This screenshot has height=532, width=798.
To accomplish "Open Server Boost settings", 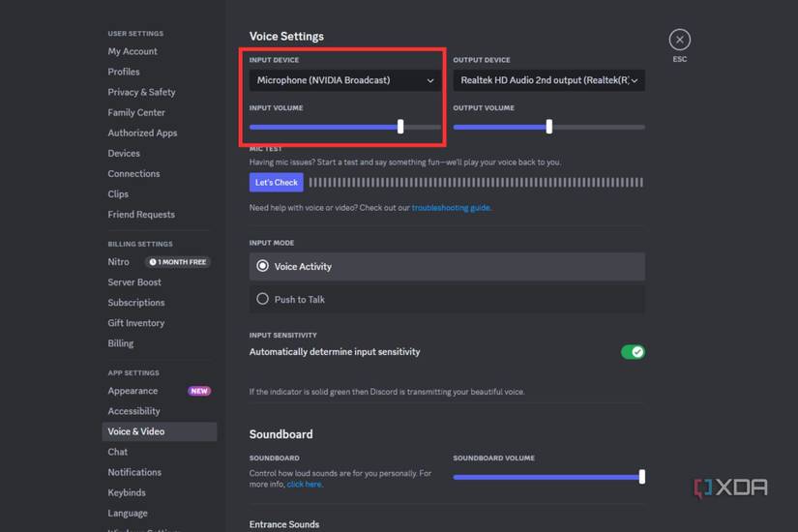I will (134, 282).
